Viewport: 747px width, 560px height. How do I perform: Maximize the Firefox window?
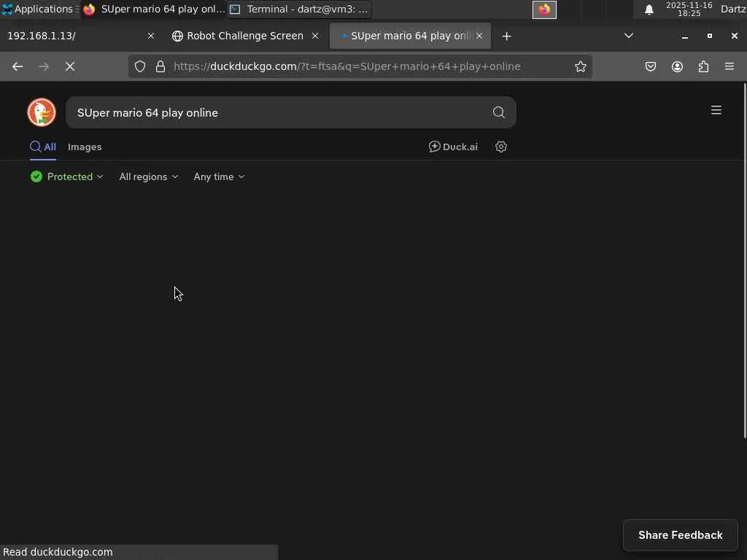[x=709, y=36]
